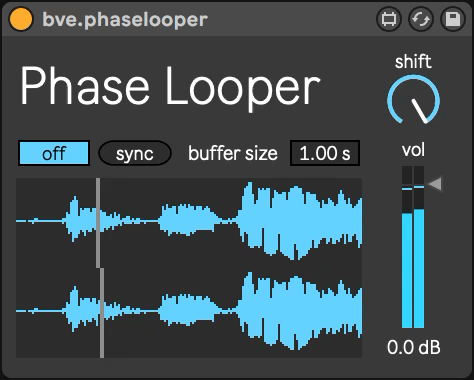Screen dimensions: 474x380
Task: Click the buffer size label text
Action: click(x=233, y=153)
